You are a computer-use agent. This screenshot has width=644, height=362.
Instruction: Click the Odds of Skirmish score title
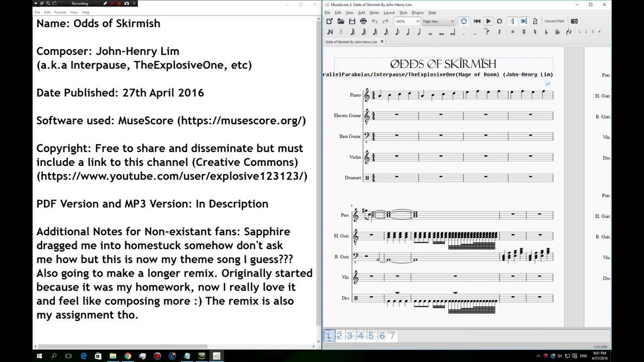coord(443,64)
